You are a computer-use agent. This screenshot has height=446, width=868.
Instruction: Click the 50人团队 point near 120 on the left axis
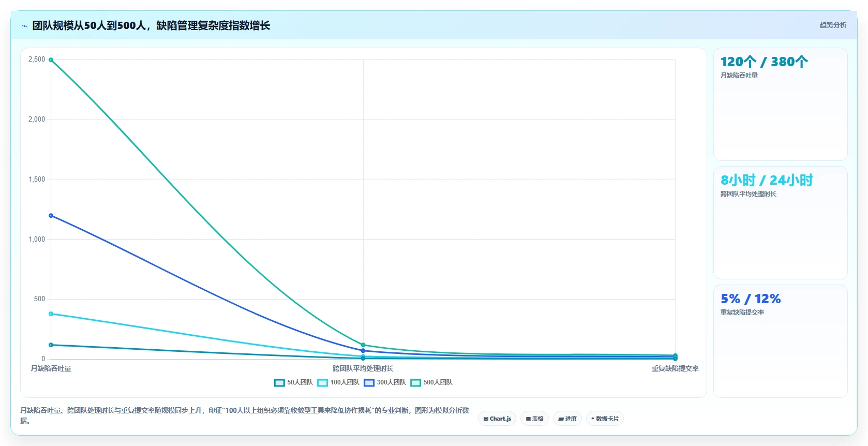(x=51, y=345)
